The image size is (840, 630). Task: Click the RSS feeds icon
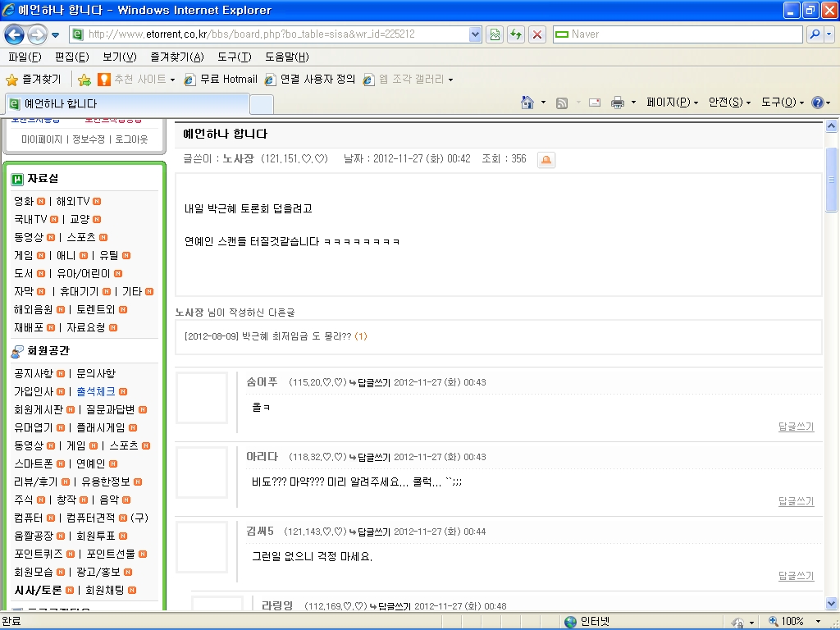(x=561, y=103)
